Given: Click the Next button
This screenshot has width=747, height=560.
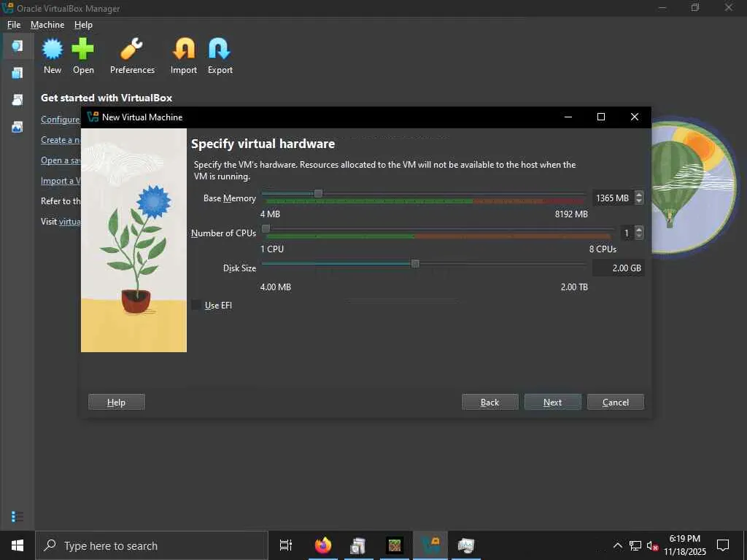Looking at the screenshot, I should pos(553,402).
